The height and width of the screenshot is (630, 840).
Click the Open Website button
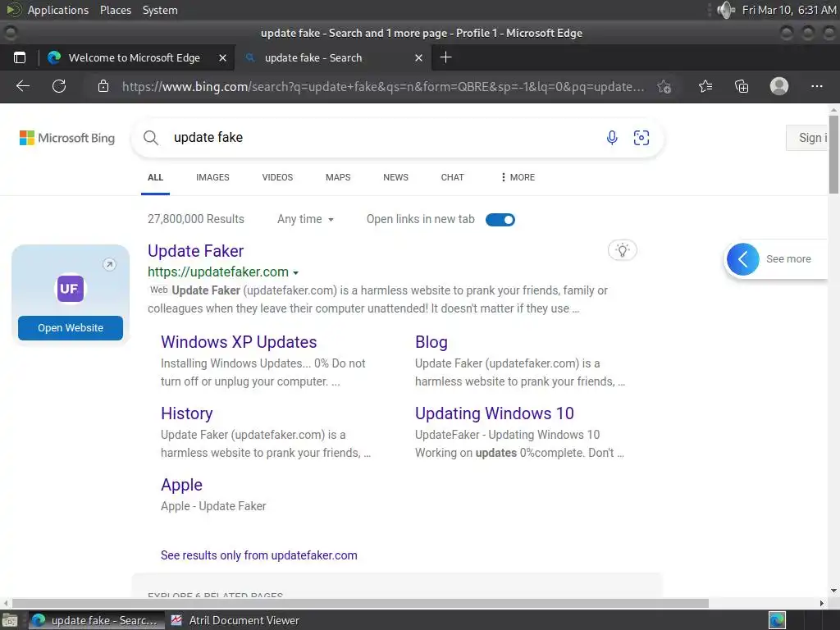[x=71, y=328]
